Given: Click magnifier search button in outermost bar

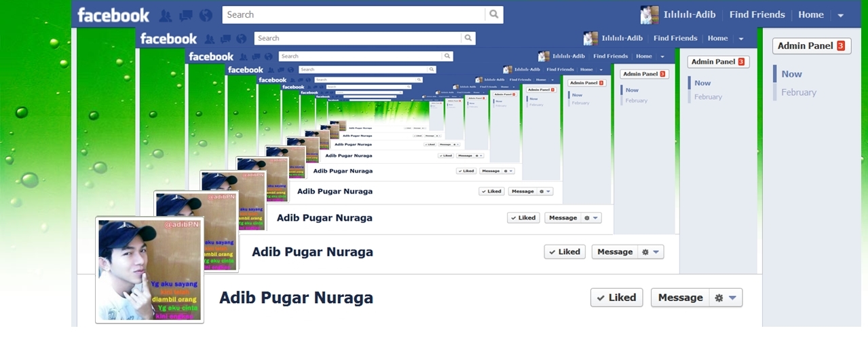Looking at the screenshot, I should pos(494,14).
